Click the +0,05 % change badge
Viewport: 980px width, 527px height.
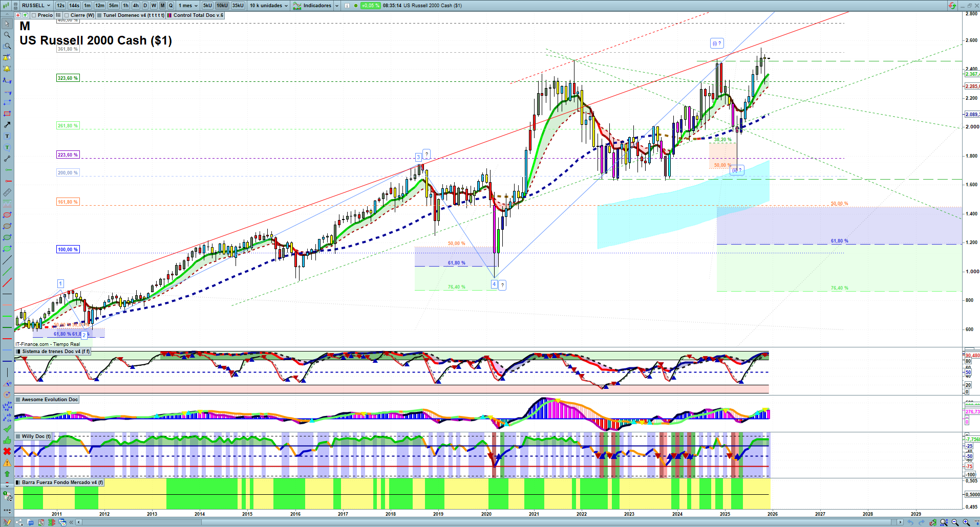pos(370,6)
